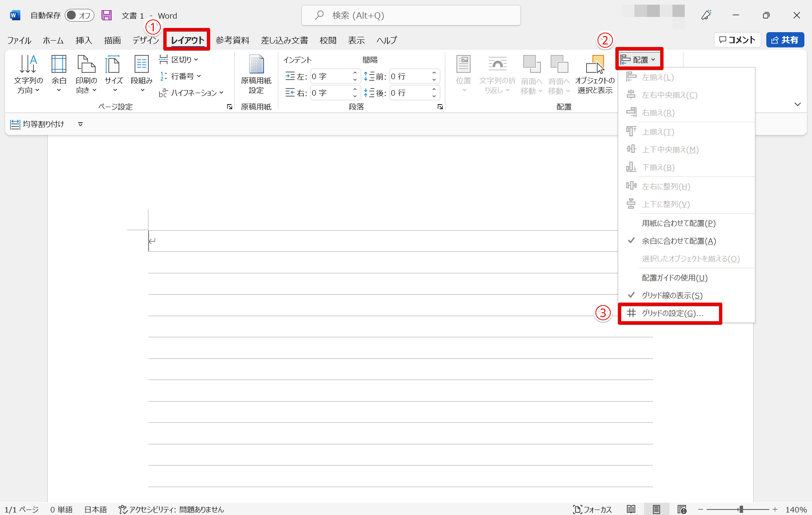Click the 共有 share button
Image resolution: width=812 pixels, height=515 pixels.
[785, 40]
